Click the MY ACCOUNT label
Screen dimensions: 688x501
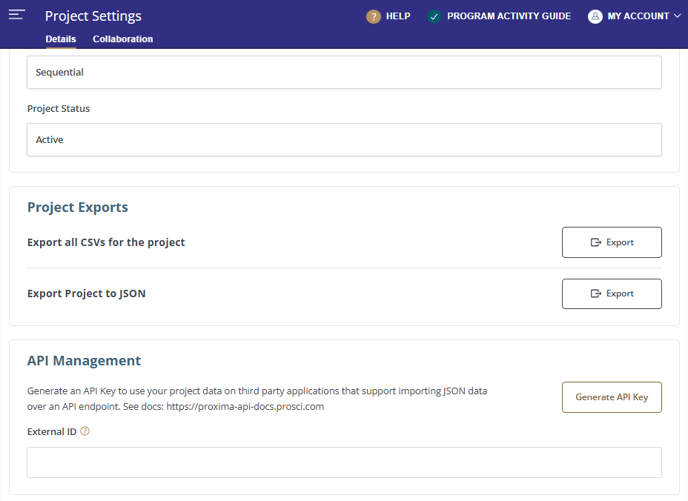click(638, 16)
